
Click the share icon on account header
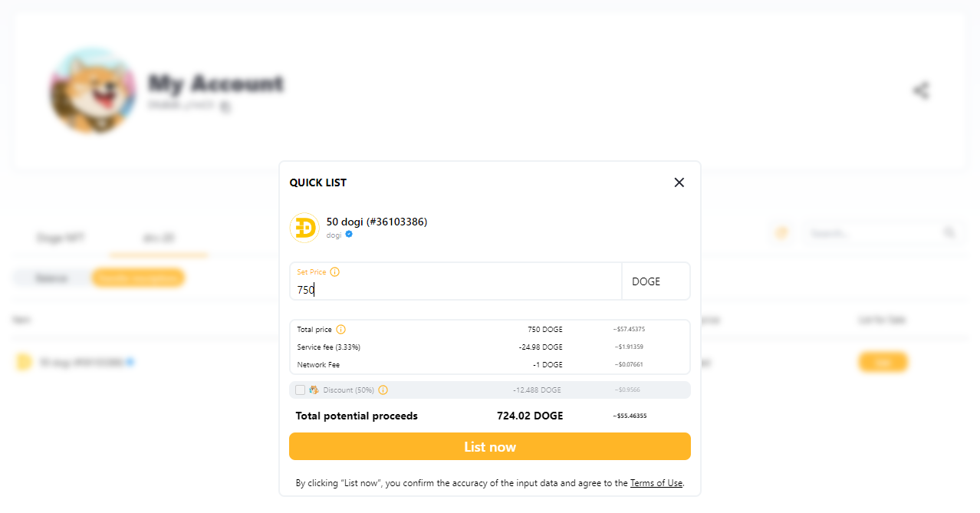coord(921,90)
